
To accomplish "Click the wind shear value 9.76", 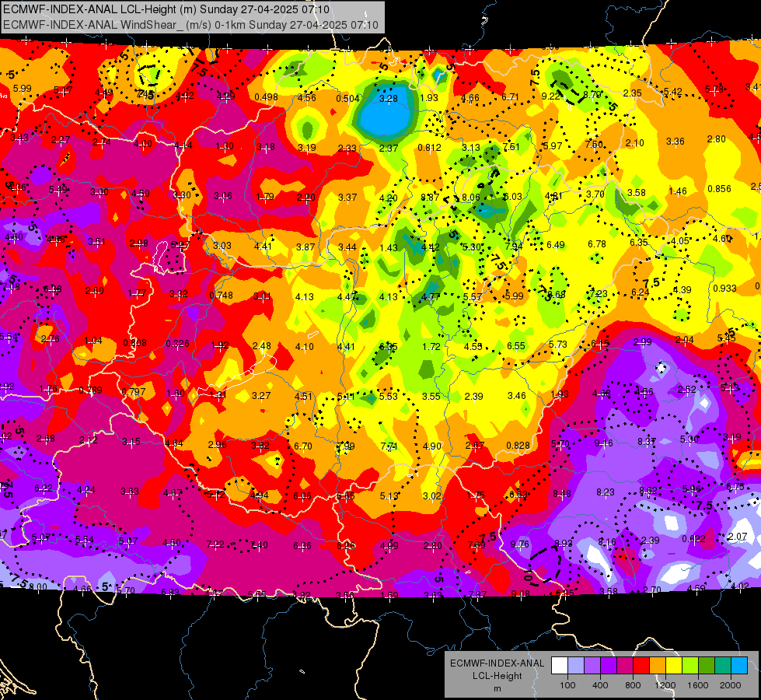I will click(519, 544).
